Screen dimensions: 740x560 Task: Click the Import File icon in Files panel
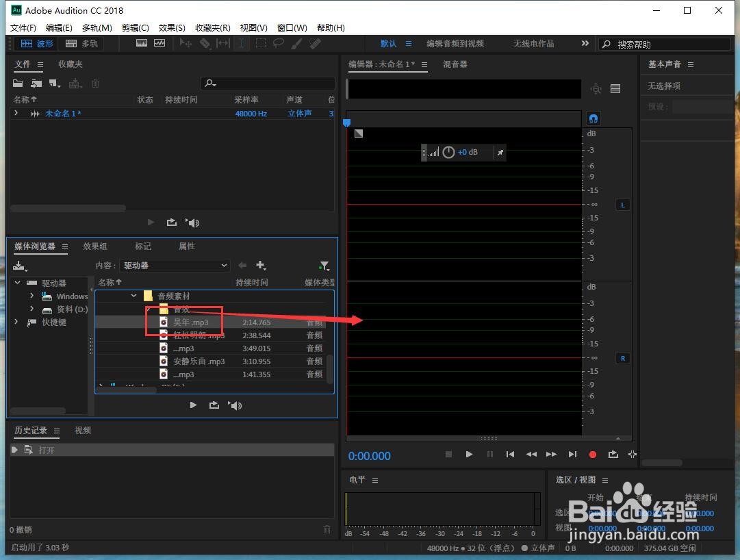36,84
